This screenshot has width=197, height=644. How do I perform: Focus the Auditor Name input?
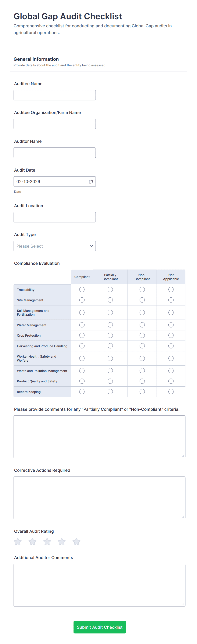[x=54, y=153]
